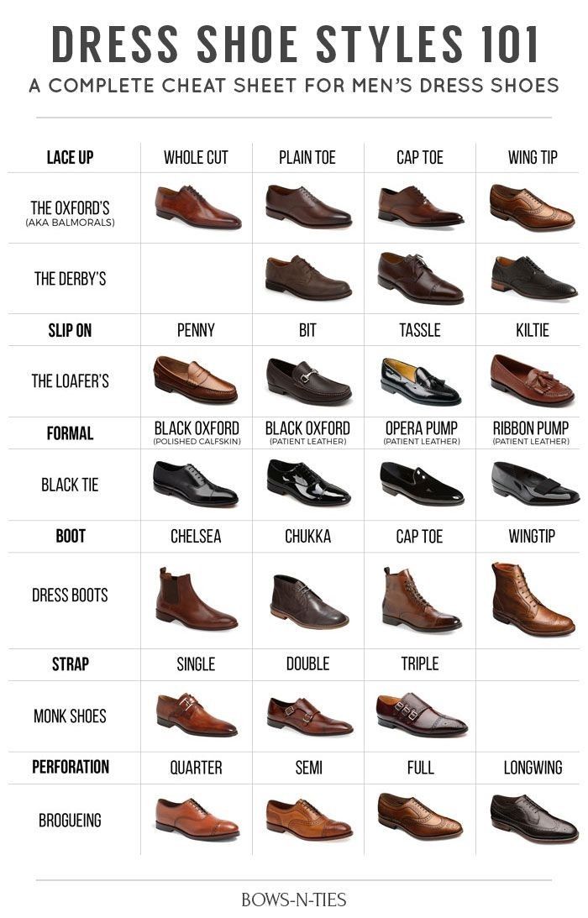Select the Tassle loafer picture

click(x=421, y=381)
